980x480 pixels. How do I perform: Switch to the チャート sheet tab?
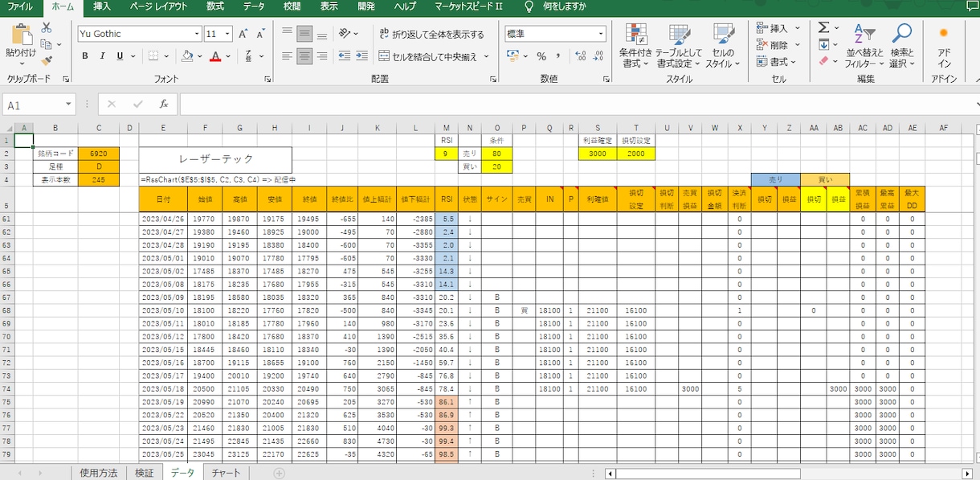[226, 473]
